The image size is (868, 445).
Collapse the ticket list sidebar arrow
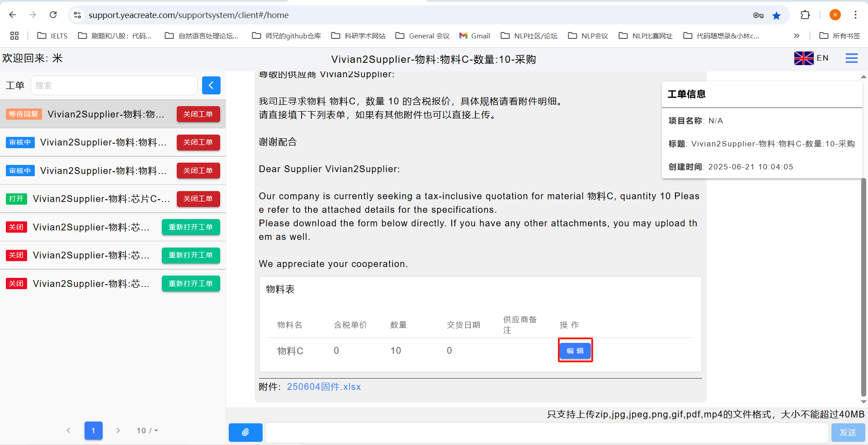[211, 85]
